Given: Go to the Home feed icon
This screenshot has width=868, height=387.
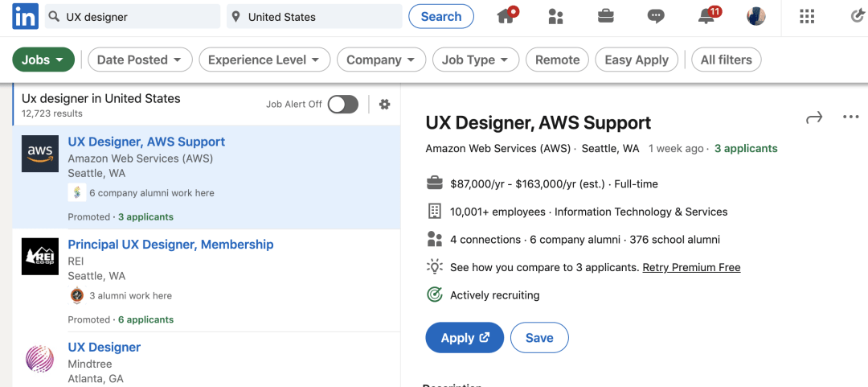Looking at the screenshot, I should (x=506, y=16).
